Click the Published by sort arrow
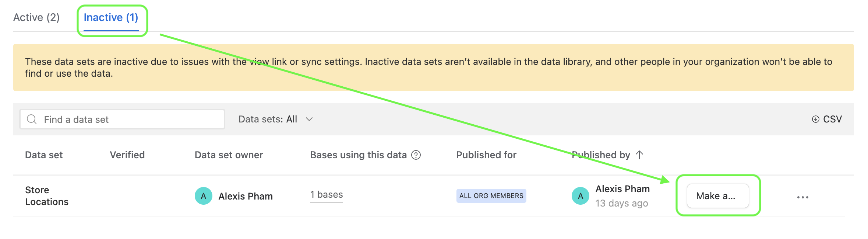Viewport: 868px width, 239px height. coord(639,155)
